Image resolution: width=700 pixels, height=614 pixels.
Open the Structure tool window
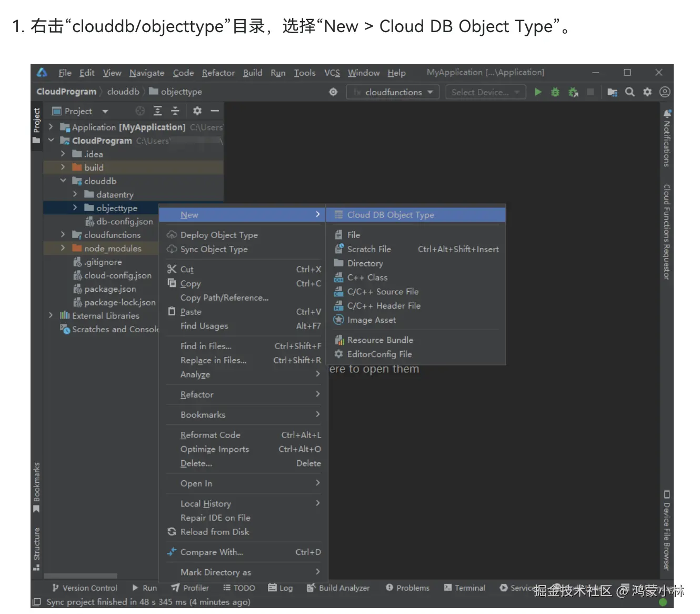[37, 549]
